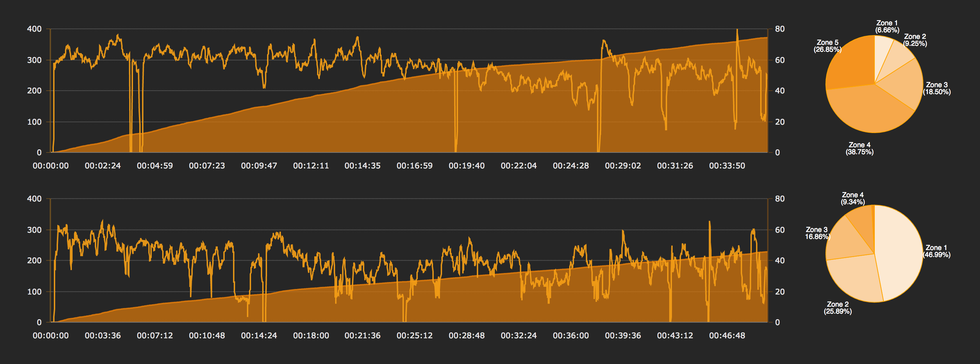Click the "Zone 4 (38.75%)" pie label
980x364 pixels.
pos(860,148)
